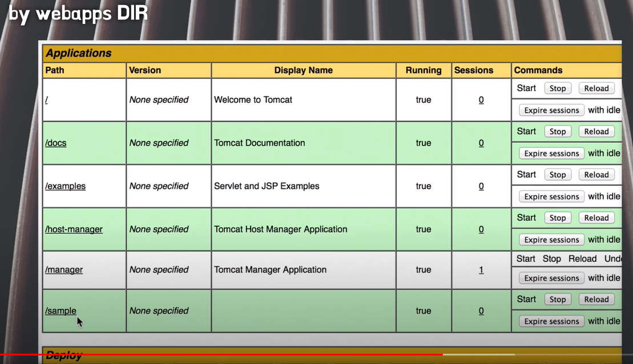Image resolution: width=633 pixels, height=364 pixels.
Task: Click disabled Stop text in /manager row
Action: coord(552,258)
